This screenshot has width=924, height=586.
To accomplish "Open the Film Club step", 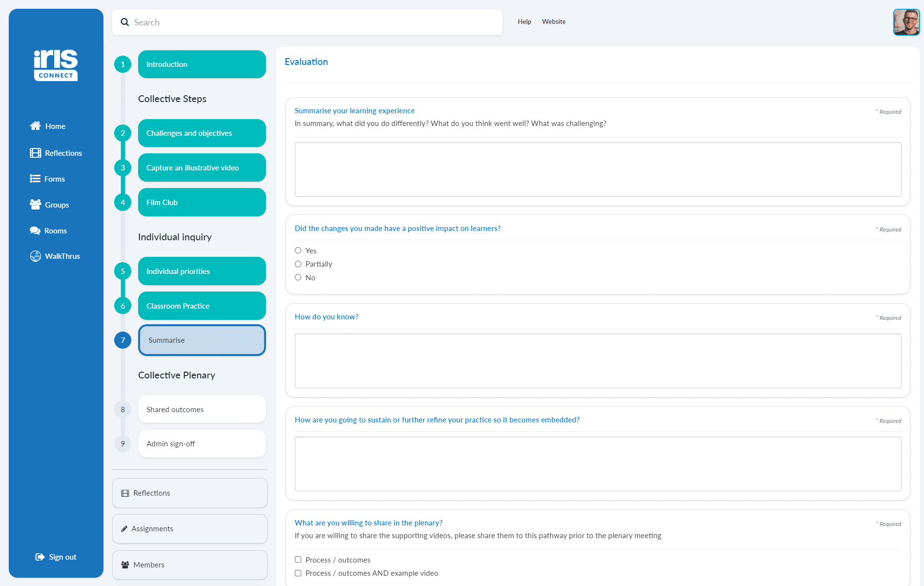I will (x=202, y=202).
